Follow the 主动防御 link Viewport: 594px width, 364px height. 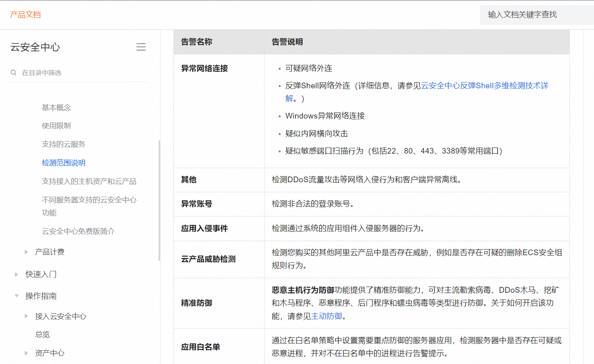[327, 316]
